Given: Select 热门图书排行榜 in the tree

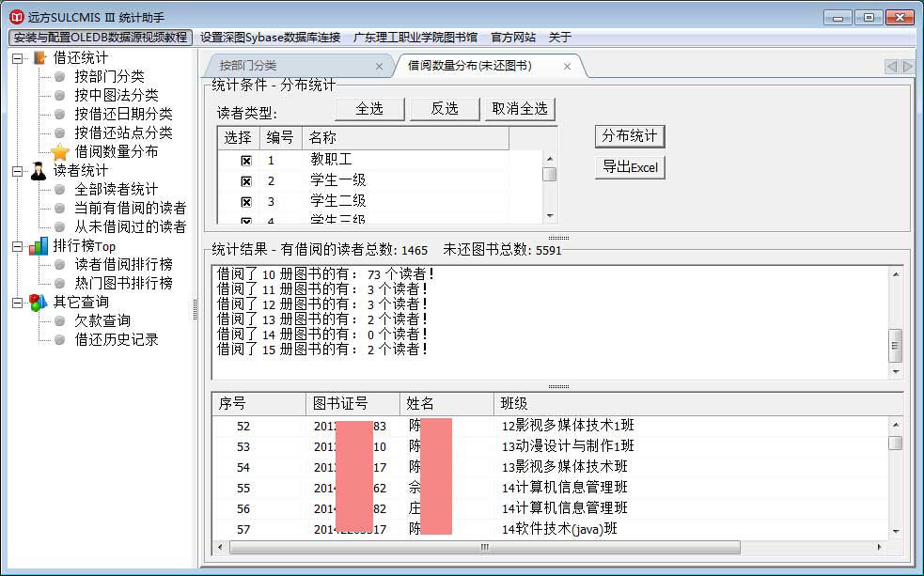Looking at the screenshot, I should pos(123,283).
